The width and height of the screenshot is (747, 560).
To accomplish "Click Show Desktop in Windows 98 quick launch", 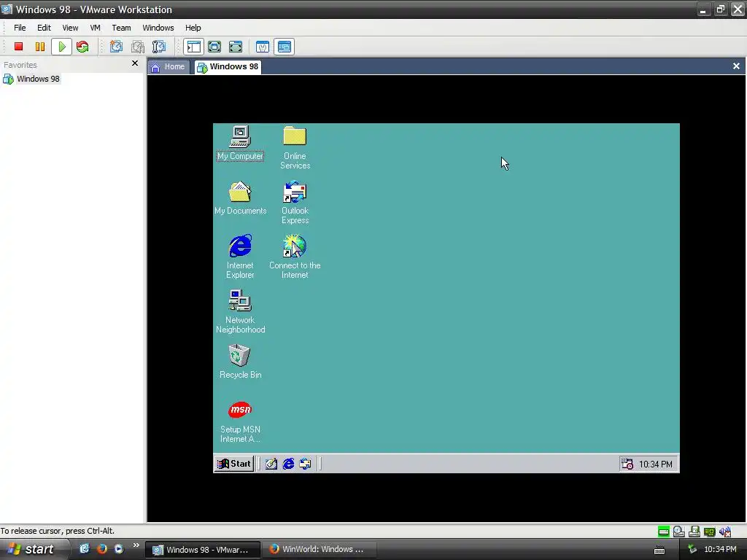I will [x=271, y=464].
